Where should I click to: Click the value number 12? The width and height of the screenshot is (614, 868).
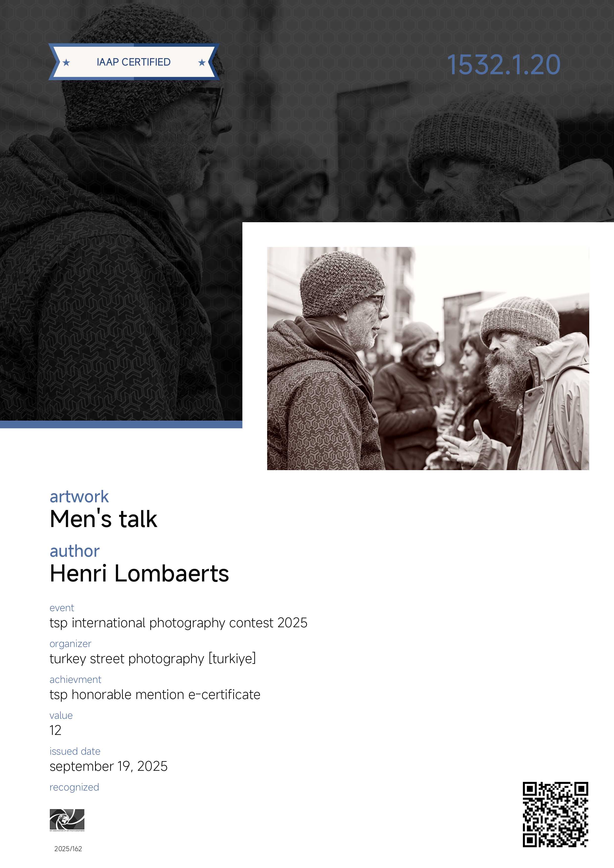[x=55, y=730]
